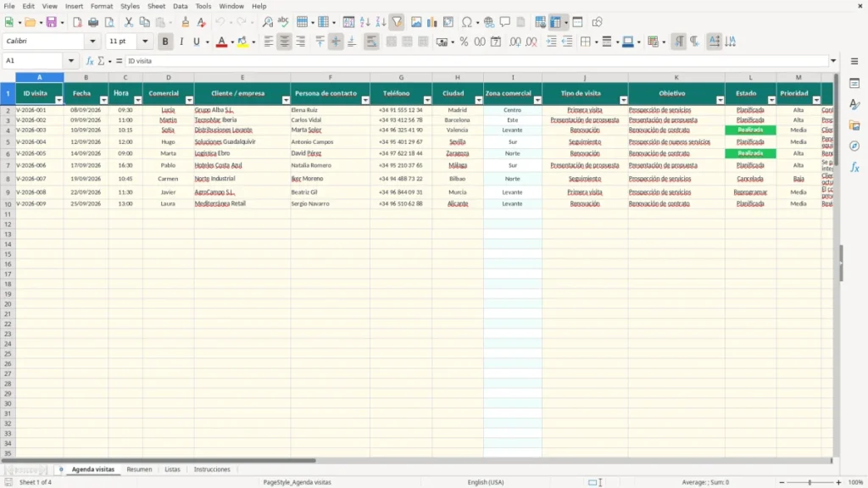This screenshot has height=488, width=868.
Task: Click the Format as Date icon
Action: 496,42
